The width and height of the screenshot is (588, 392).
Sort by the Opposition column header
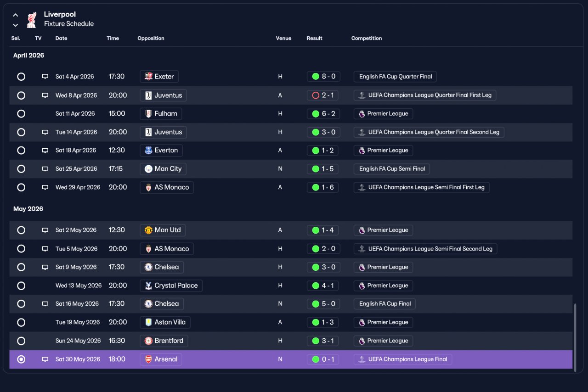(151, 38)
